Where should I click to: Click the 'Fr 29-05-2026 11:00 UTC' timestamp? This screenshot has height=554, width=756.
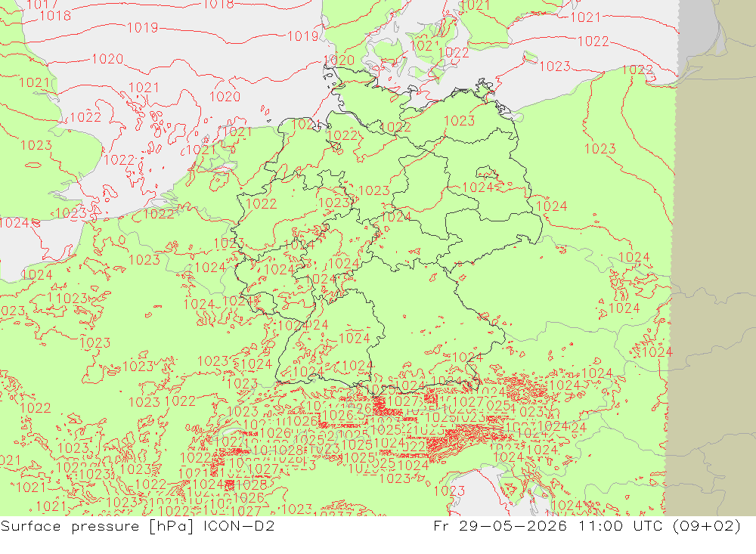click(x=548, y=525)
